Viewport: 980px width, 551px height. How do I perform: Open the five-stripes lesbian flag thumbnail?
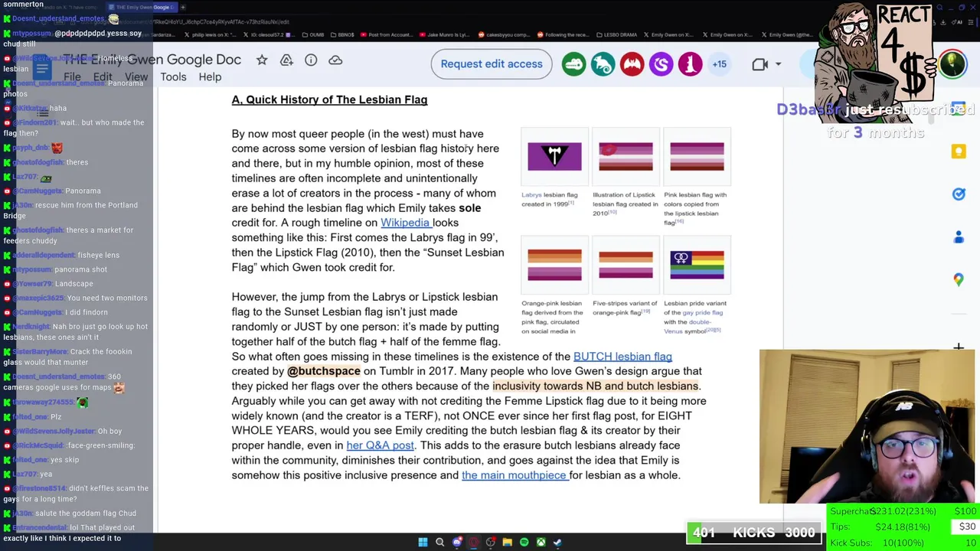pos(626,266)
